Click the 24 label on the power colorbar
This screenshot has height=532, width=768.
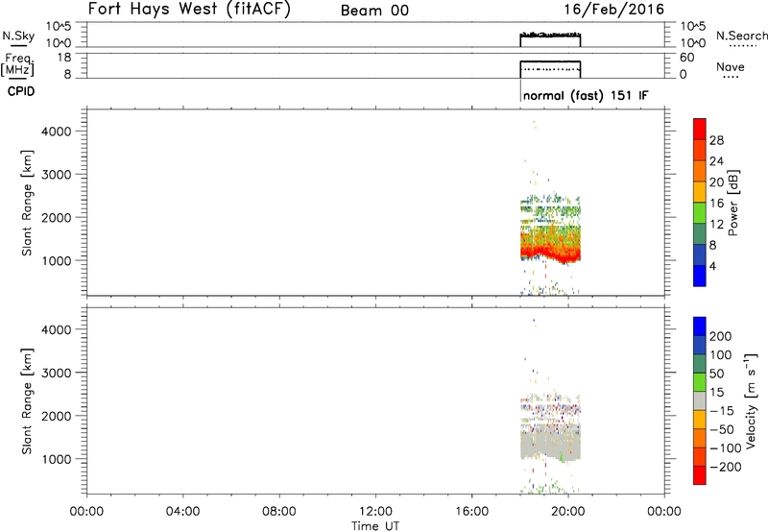point(716,161)
